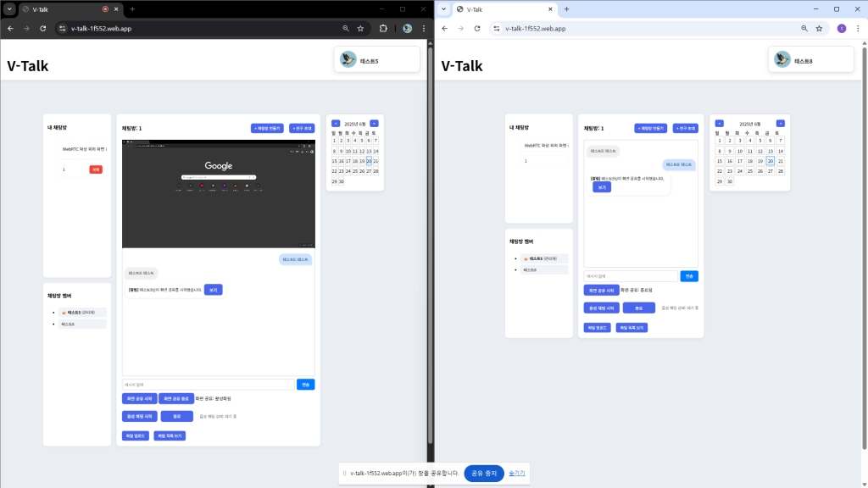Screen dimensions: 868x488
Task: Open the purple profile avatar in right window
Action: coord(842,28)
